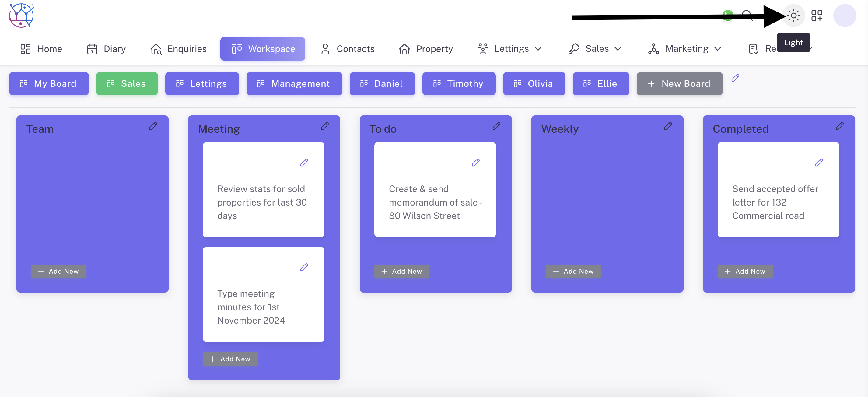Go to the Enquiries menu item
868x397 pixels.
pyautogui.click(x=178, y=49)
